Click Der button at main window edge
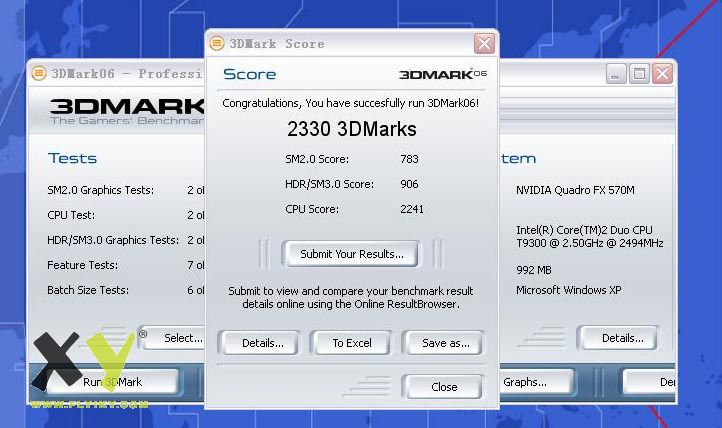 coord(649,382)
